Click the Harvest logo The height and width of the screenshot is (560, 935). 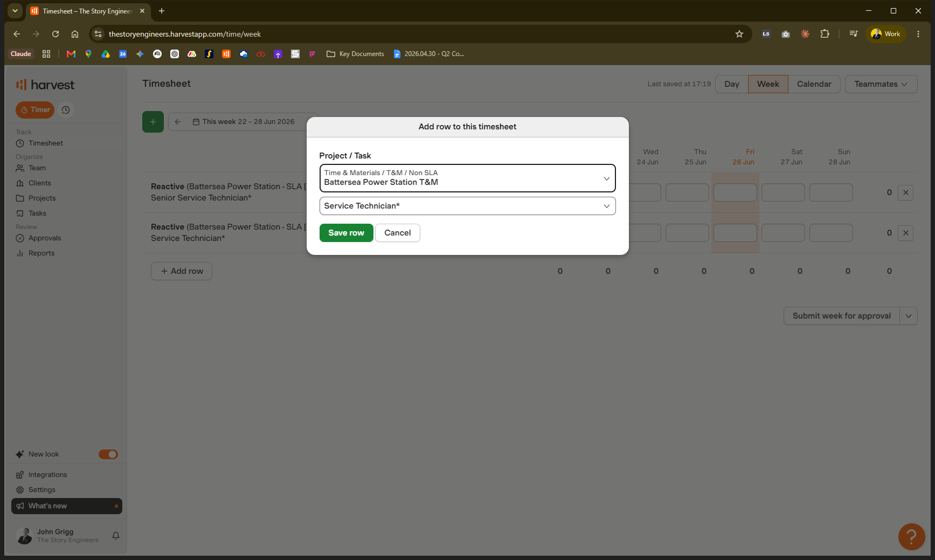click(45, 85)
